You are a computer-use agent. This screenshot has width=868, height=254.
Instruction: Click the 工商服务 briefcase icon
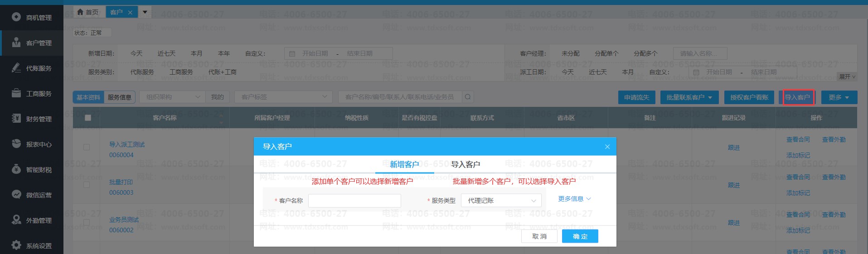pyautogui.click(x=16, y=93)
